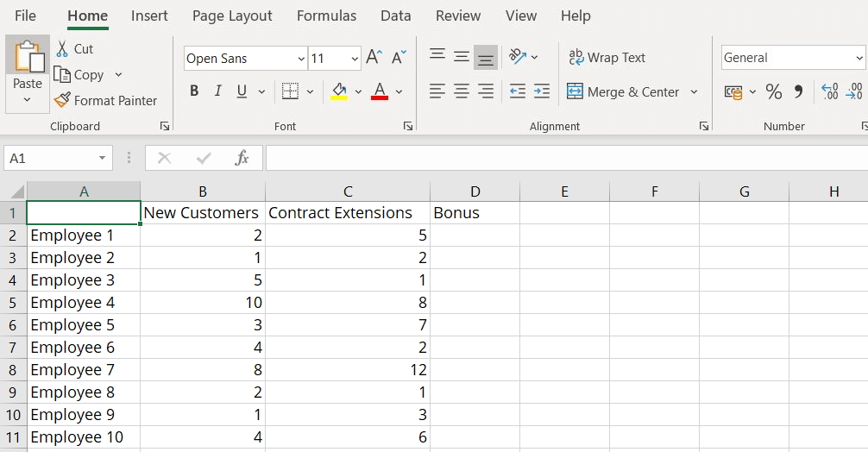Image resolution: width=868 pixels, height=452 pixels.
Task: Click the Cut scissors icon
Action: click(62, 49)
